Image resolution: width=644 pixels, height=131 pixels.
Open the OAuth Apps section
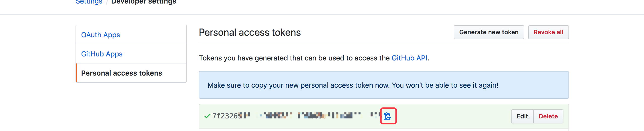click(100, 35)
